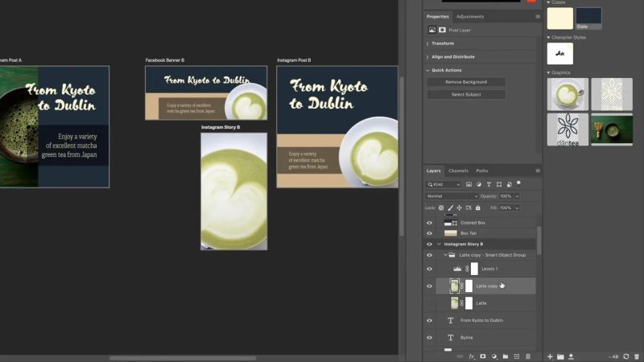Viewport: 644px width, 362px height.
Task: Delete layer trash icon in Layers panel
Action: [528, 356]
